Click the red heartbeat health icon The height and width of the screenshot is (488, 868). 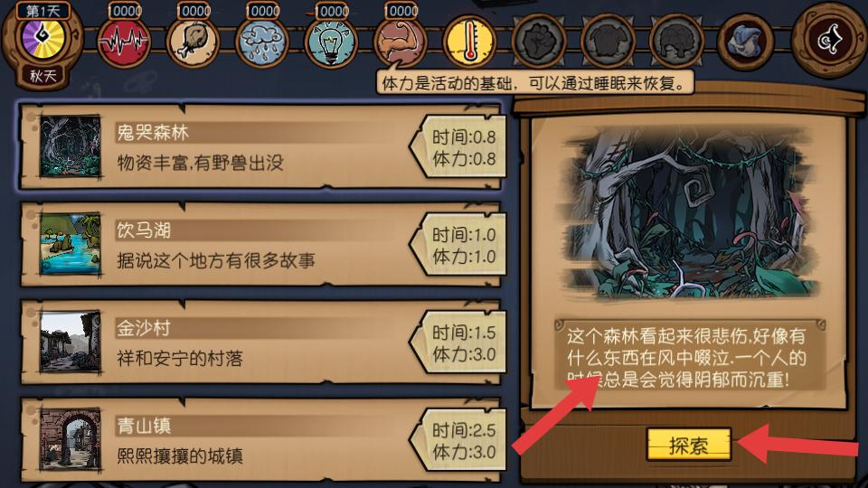click(124, 42)
